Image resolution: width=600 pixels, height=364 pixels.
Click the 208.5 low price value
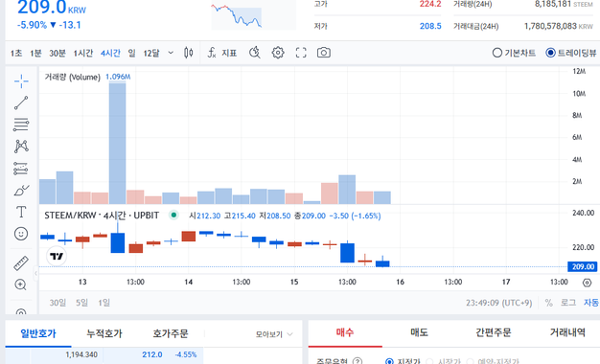[430, 26]
